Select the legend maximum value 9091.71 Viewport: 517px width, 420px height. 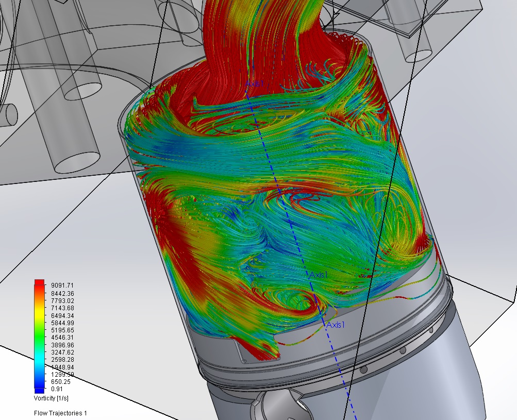(x=62, y=285)
